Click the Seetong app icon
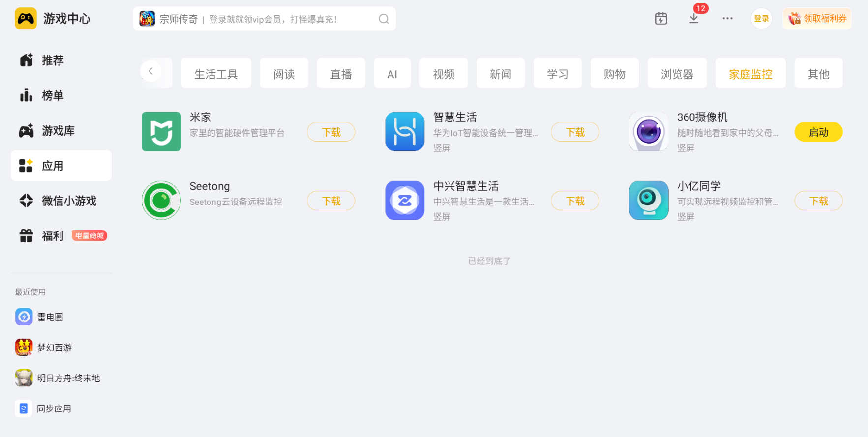This screenshot has height=437, width=868. [161, 201]
